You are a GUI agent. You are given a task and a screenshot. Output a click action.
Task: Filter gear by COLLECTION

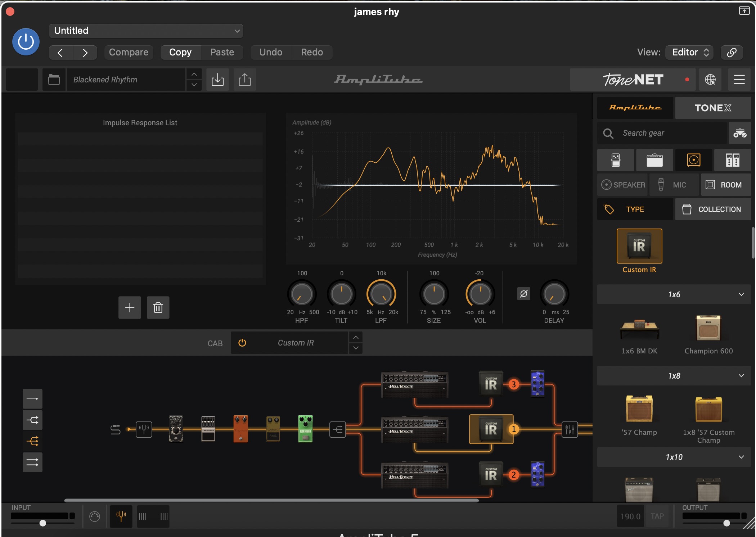tap(713, 209)
